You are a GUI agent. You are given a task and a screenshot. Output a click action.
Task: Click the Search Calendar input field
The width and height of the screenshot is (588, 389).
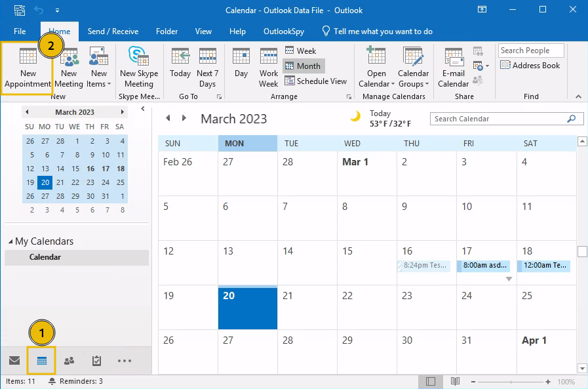[498, 119]
